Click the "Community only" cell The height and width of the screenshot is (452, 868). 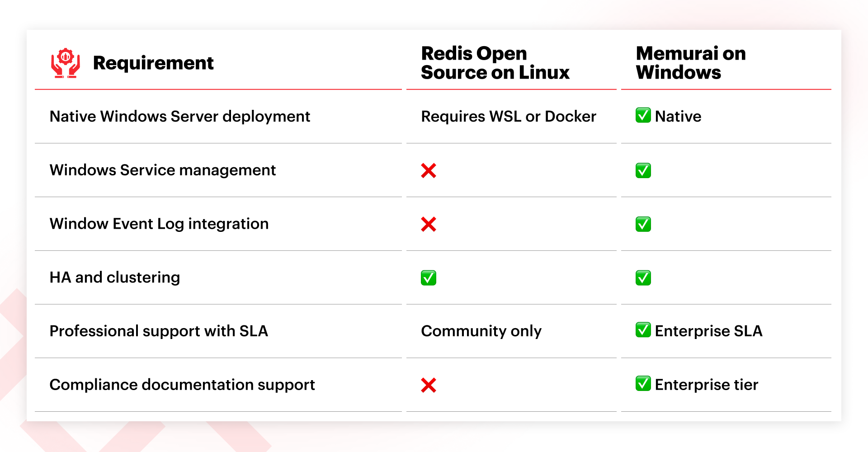point(481,331)
